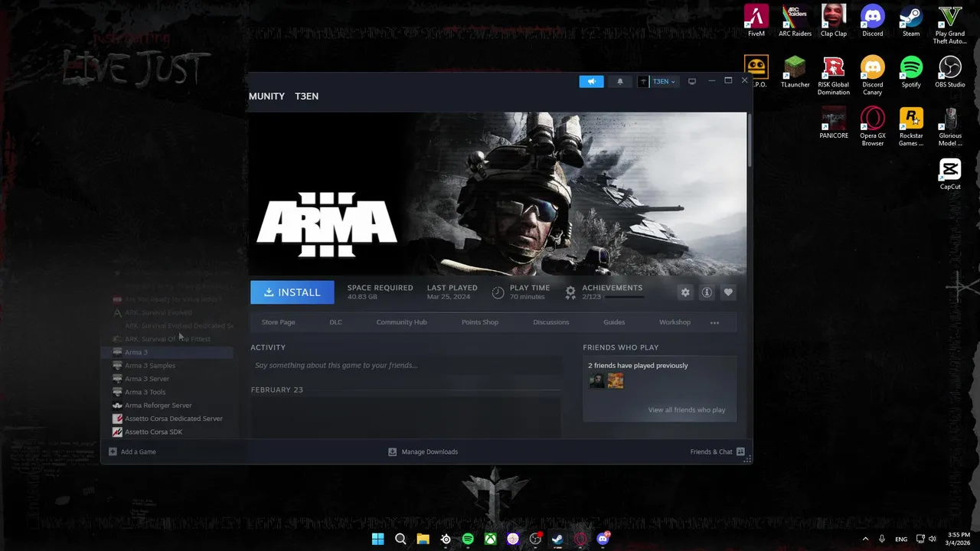Switch to Big Picture mode icon
The width and height of the screenshot is (980, 551).
tap(692, 81)
